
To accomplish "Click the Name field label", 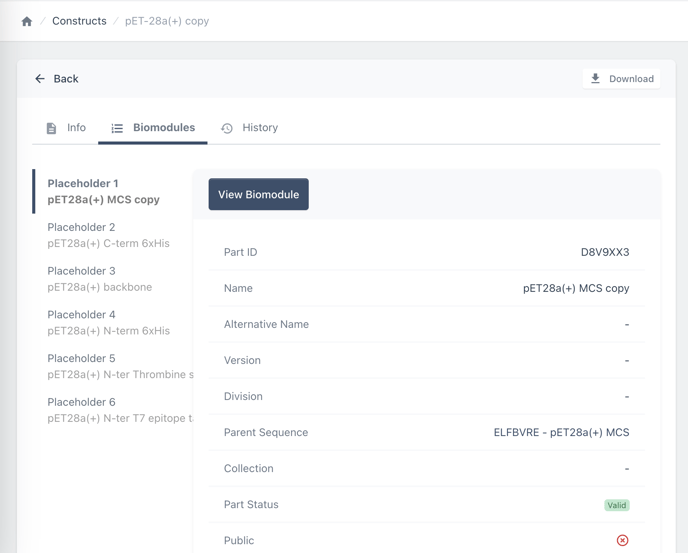I will 238,288.
